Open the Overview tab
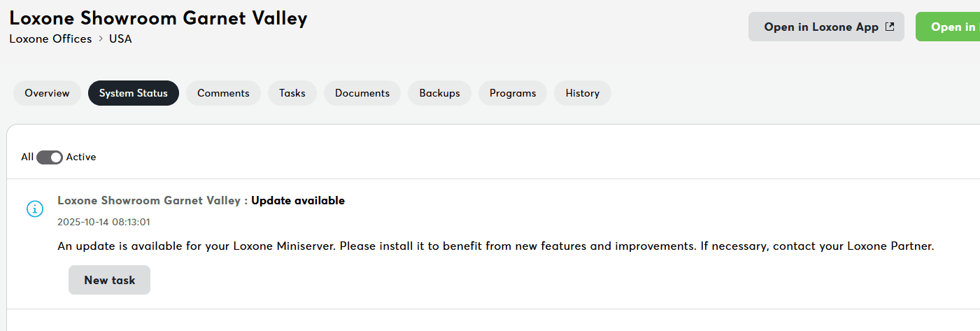The height and width of the screenshot is (331, 980). click(47, 93)
